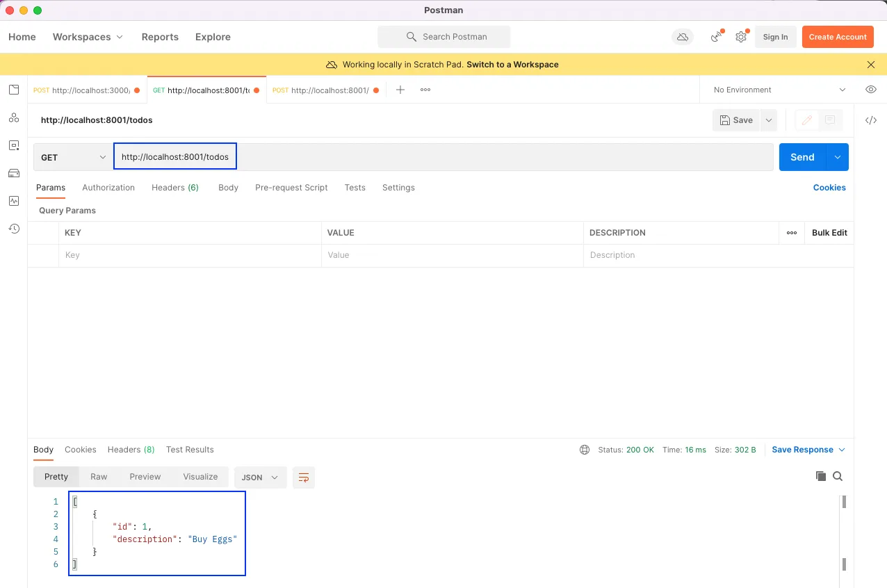Viewport: 887px width, 588px height.
Task: Copy the response body to clipboard
Action: click(x=821, y=476)
